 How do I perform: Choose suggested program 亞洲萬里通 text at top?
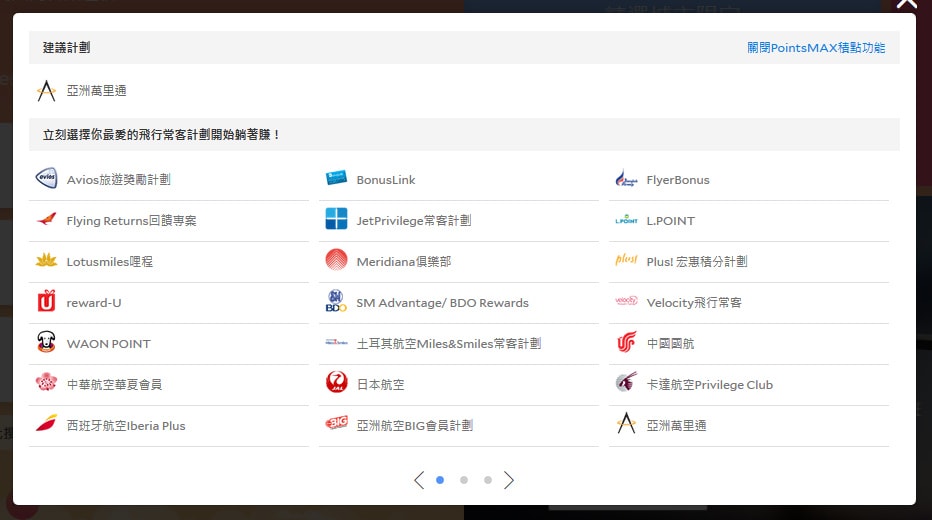pyautogui.click(x=96, y=91)
